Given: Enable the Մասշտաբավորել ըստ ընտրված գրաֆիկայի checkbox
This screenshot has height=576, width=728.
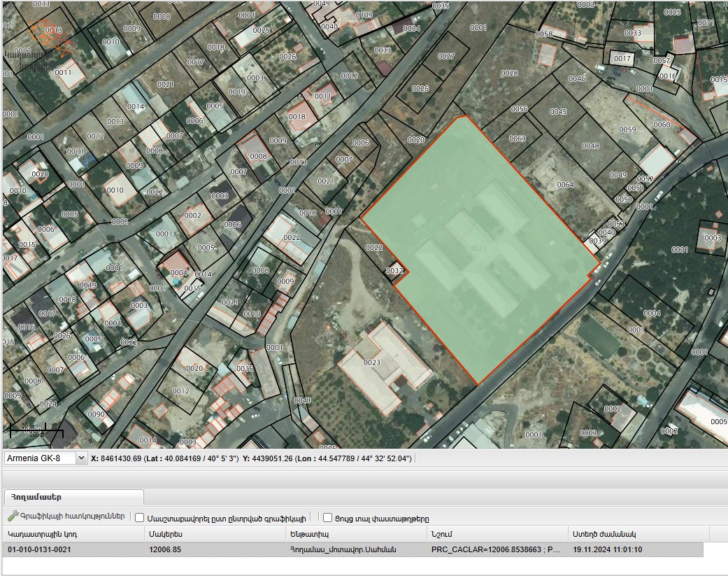Looking at the screenshot, I should pos(139,518).
